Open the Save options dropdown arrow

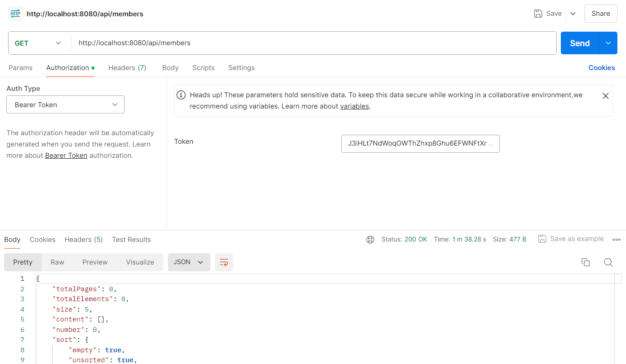click(x=573, y=14)
